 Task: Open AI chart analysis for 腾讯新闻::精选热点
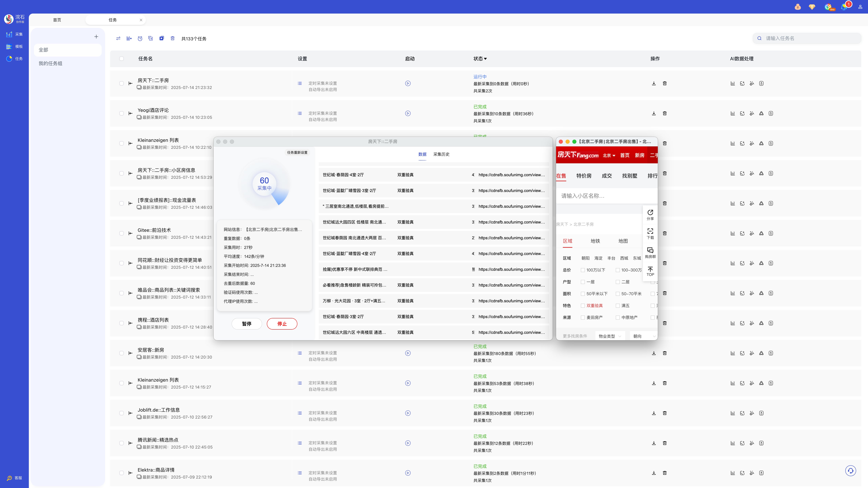(733, 443)
